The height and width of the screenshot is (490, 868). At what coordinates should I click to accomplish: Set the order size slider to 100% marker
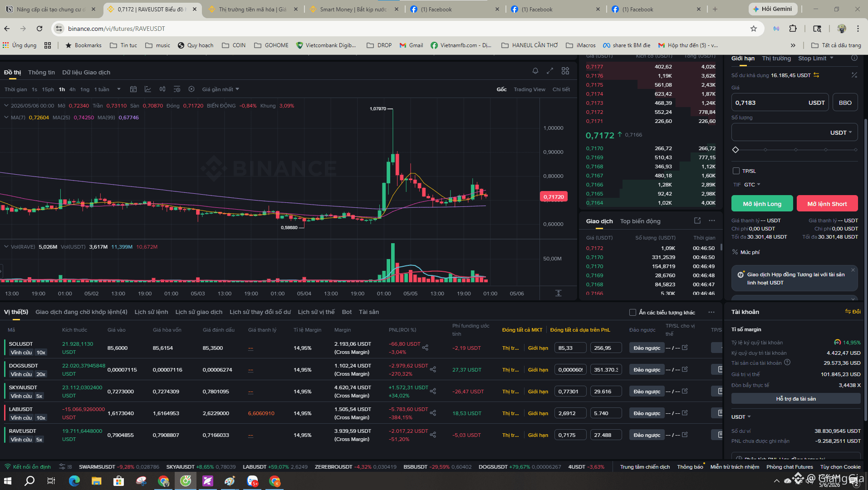coord(856,150)
